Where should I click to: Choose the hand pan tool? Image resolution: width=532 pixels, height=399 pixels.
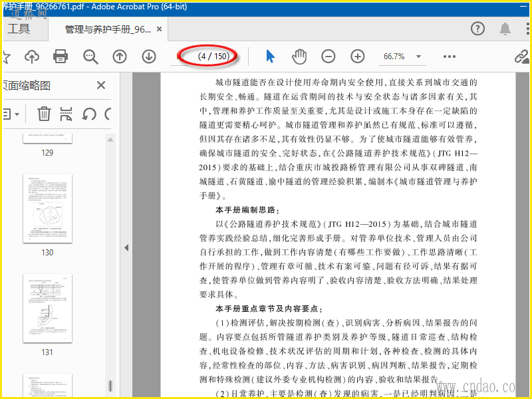[x=299, y=57]
